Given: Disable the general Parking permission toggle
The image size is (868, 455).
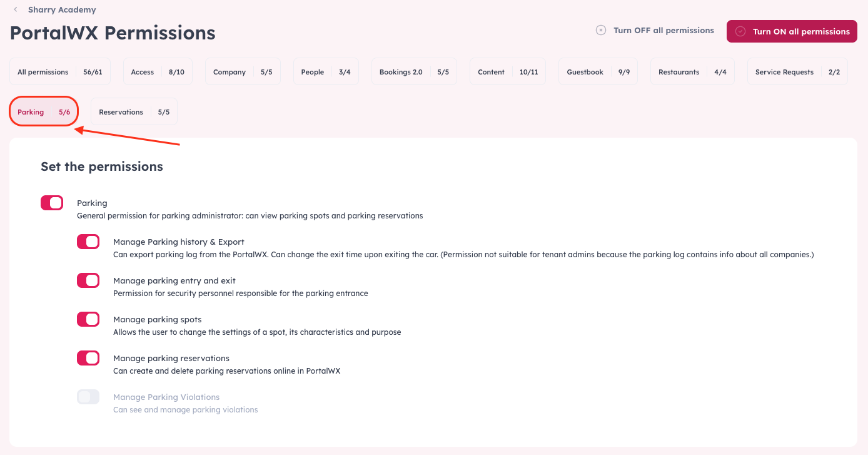Looking at the screenshot, I should point(52,203).
